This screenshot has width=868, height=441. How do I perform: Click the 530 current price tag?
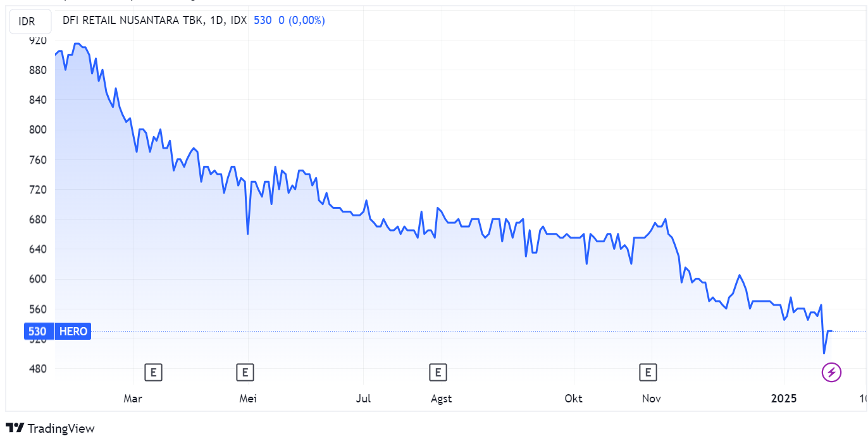(x=38, y=332)
